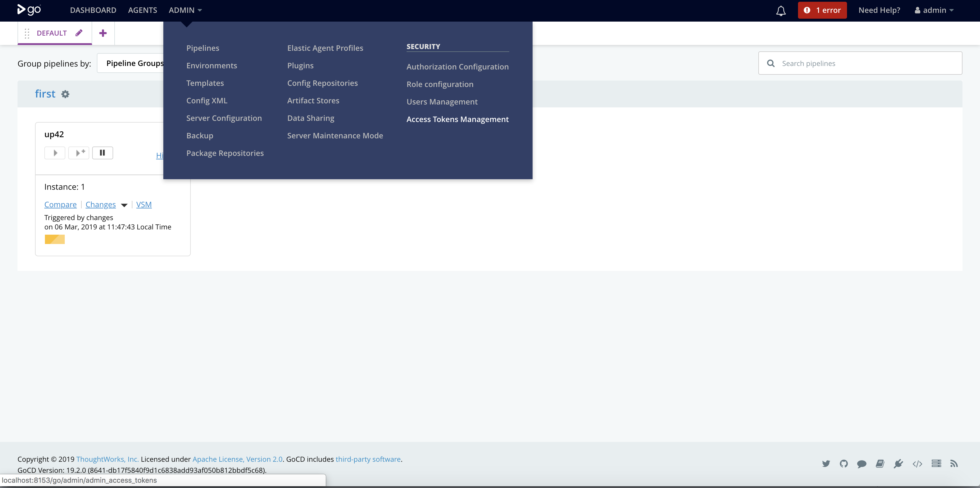Open the GitHub footer icon

click(x=844, y=464)
